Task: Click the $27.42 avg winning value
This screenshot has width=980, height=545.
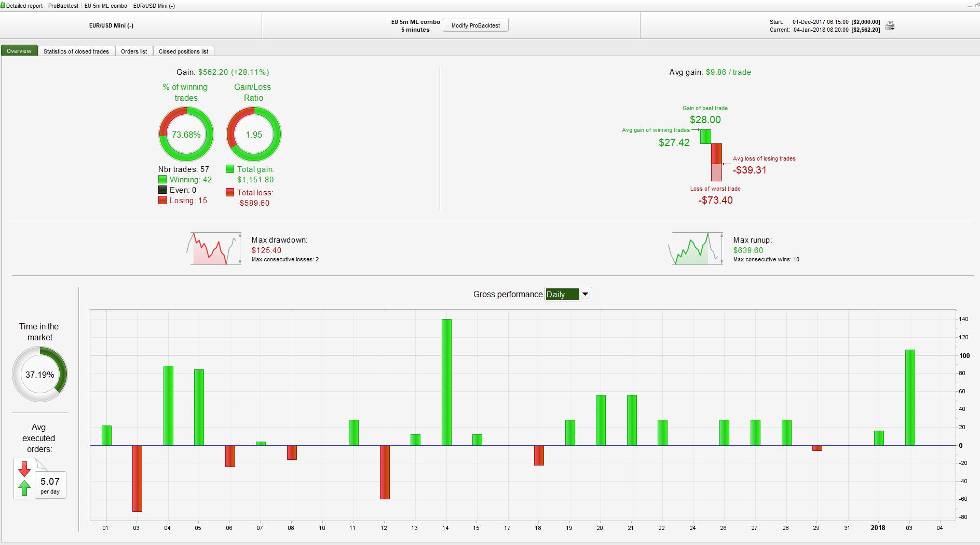Action: [674, 142]
